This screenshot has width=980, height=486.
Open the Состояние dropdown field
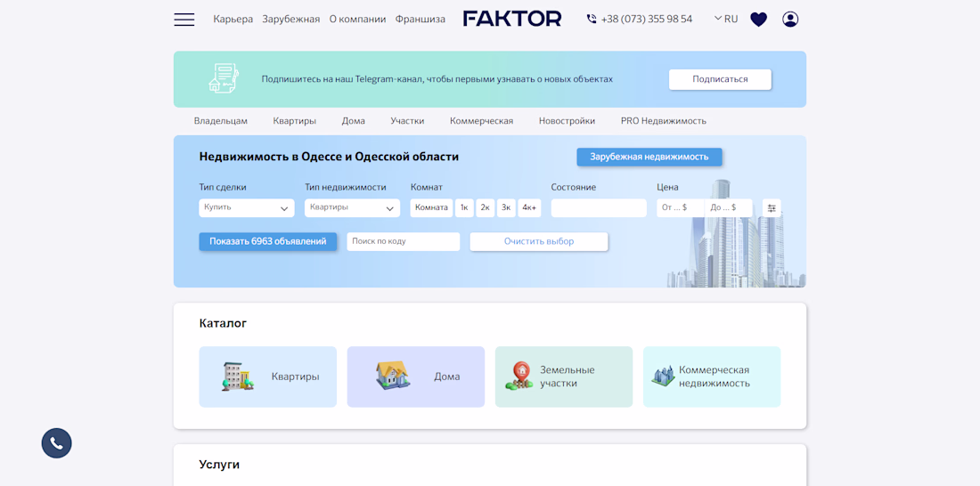599,208
